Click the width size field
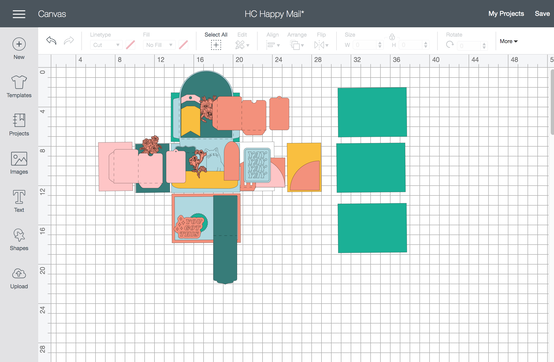554x362 pixels. pos(365,45)
